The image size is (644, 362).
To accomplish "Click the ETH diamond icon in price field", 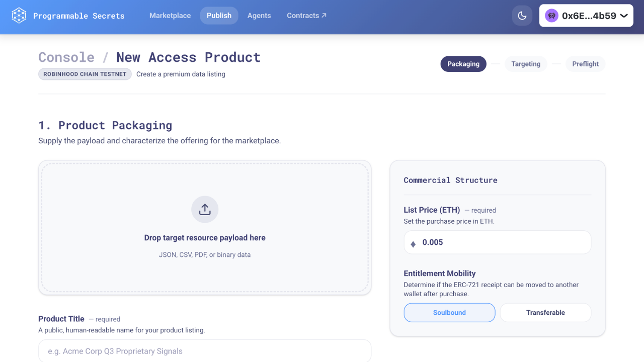I will (x=413, y=243).
